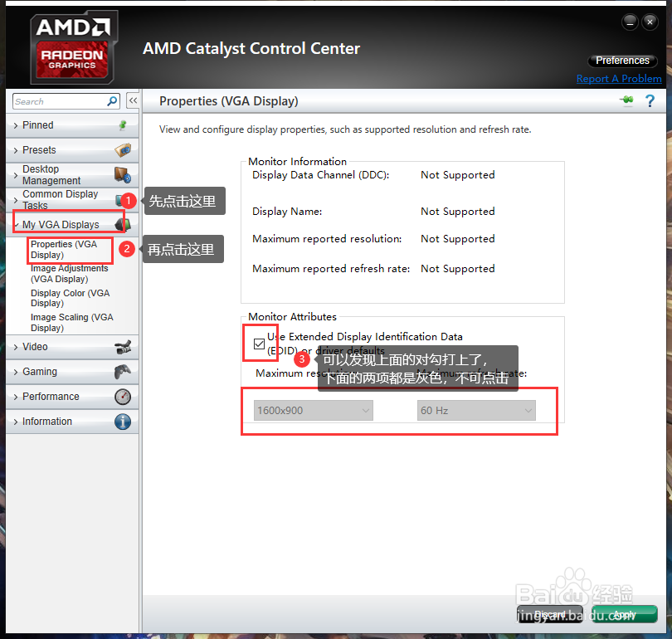Open the Maximum resolution 1600x900 dropdown
Screen dimensions: 672x639
(x=314, y=411)
